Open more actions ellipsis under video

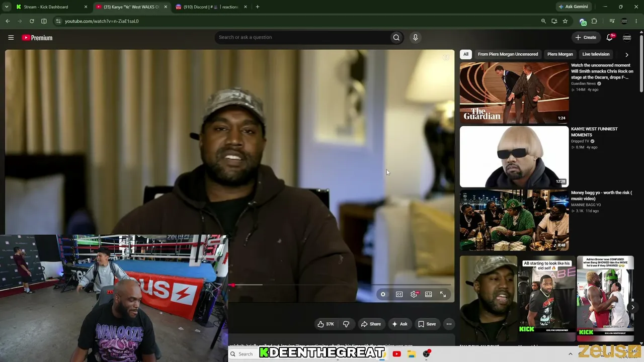point(449,324)
